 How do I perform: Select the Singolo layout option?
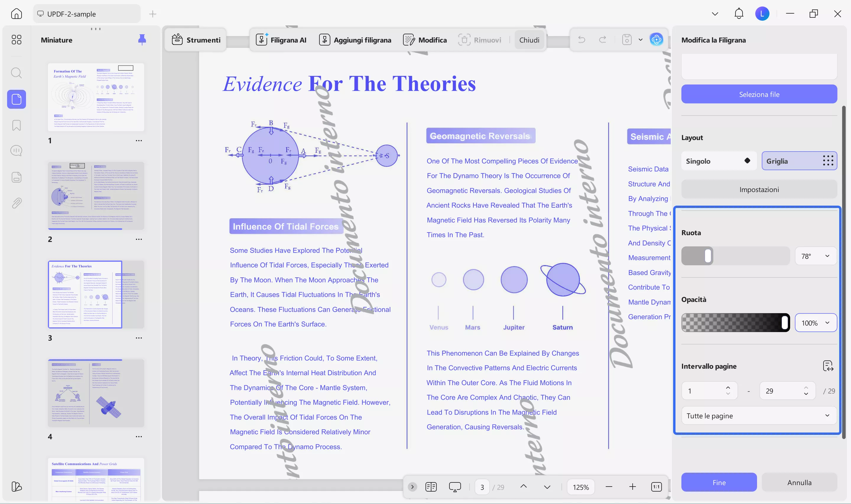(719, 161)
